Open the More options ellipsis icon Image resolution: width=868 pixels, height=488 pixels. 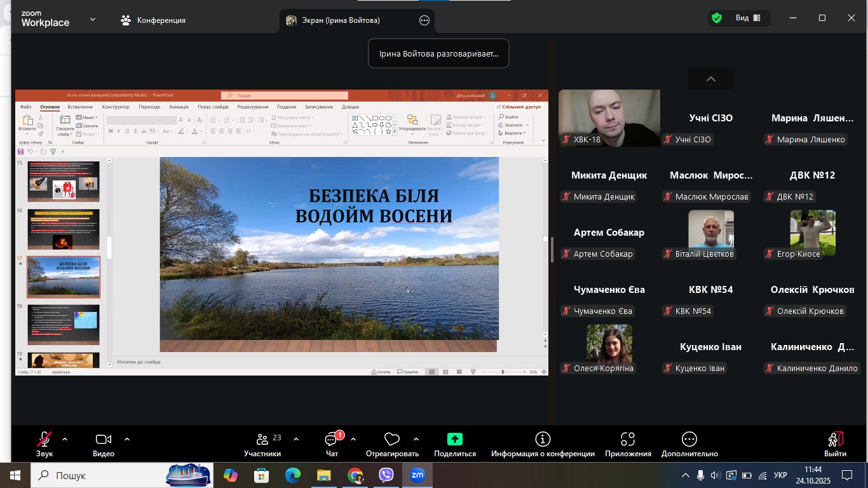[x=689, y=439]
